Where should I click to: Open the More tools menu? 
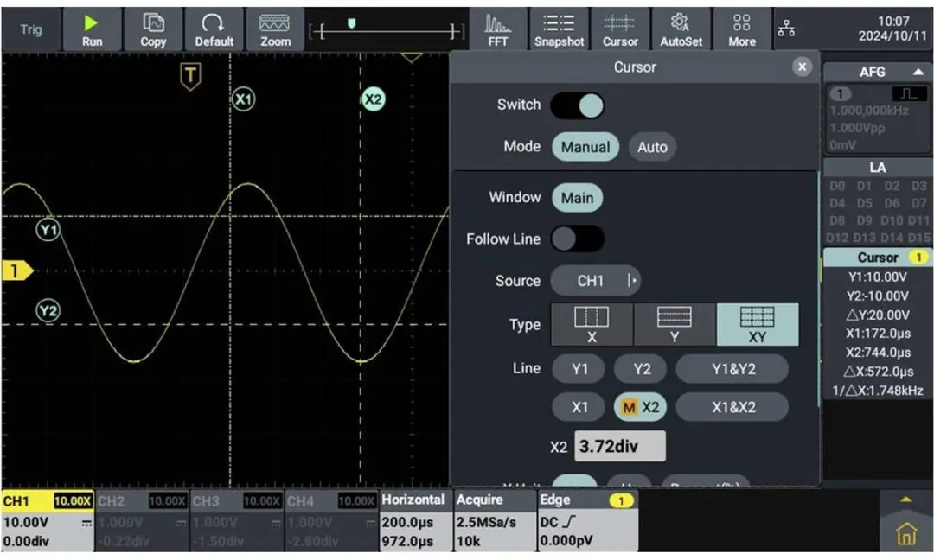click(742, 29)
